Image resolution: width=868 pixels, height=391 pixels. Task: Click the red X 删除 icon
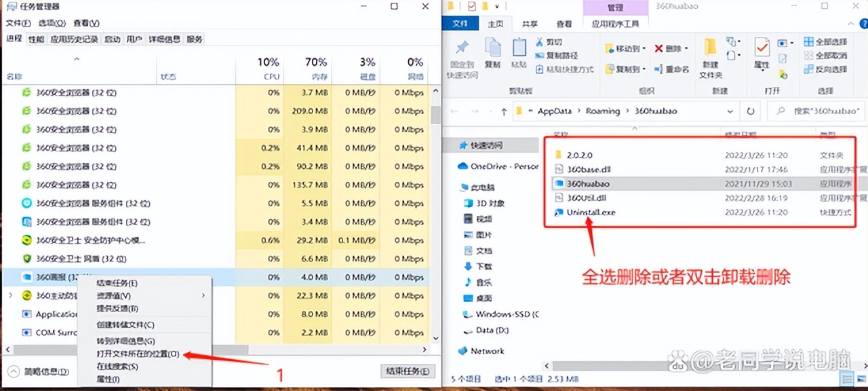coord(658,49)
